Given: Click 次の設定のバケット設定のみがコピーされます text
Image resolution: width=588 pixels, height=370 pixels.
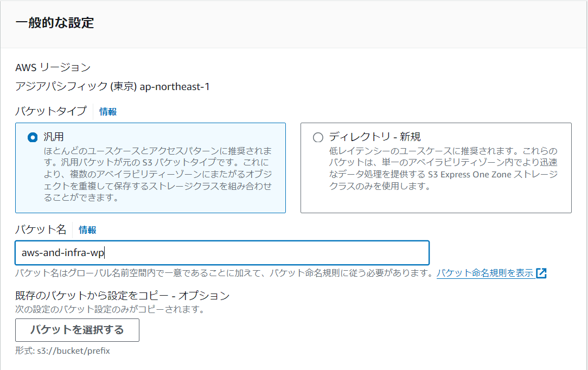Looking at the screenshot, I should pos(110,309).
